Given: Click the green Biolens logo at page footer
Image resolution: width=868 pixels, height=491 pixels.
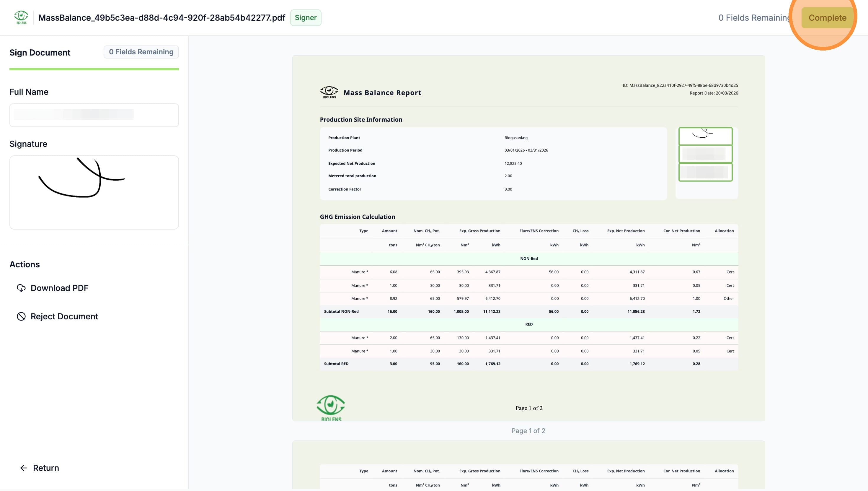Looking at the screenshot, I should [x=331, y=408].
